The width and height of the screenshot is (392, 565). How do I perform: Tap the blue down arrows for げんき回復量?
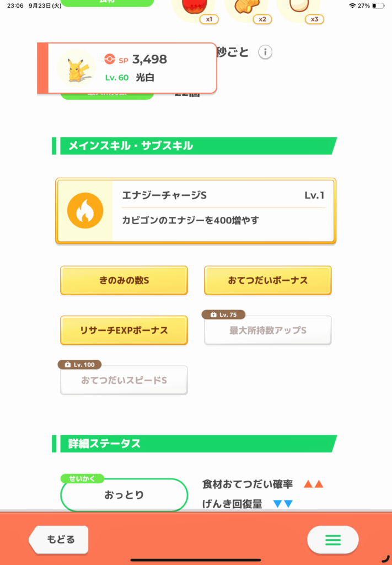[283, 504]
